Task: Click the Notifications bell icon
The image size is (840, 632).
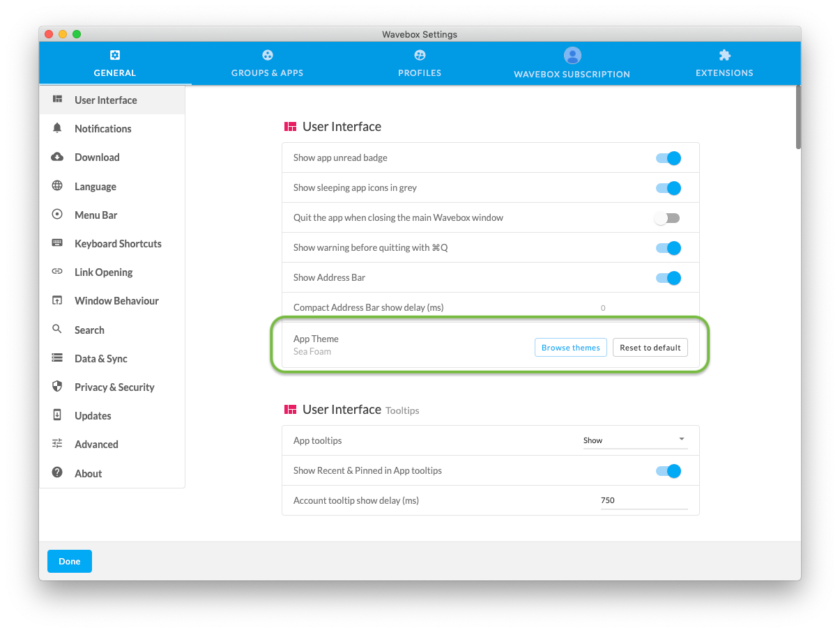Action: coord(58,128)
